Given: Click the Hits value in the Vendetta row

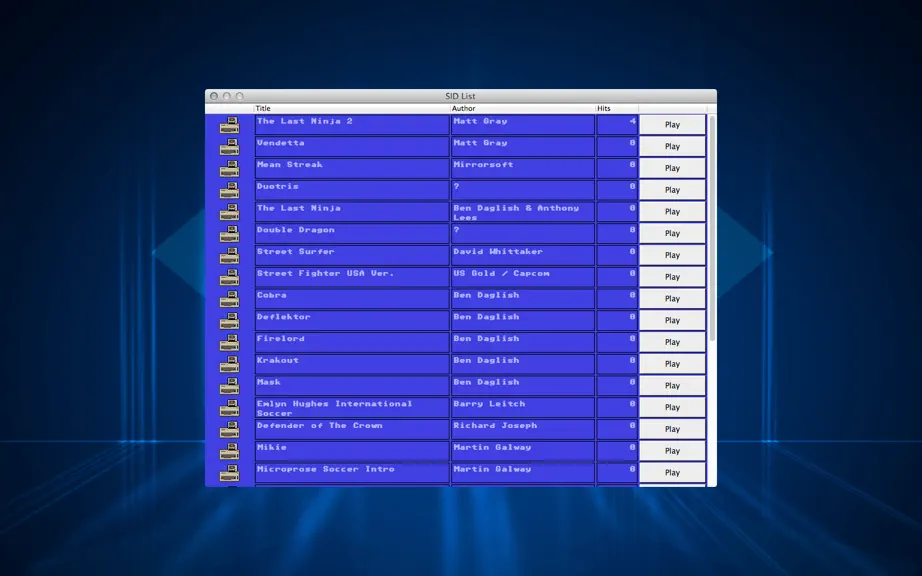Looking at the screenshot, I should [617, 146].
